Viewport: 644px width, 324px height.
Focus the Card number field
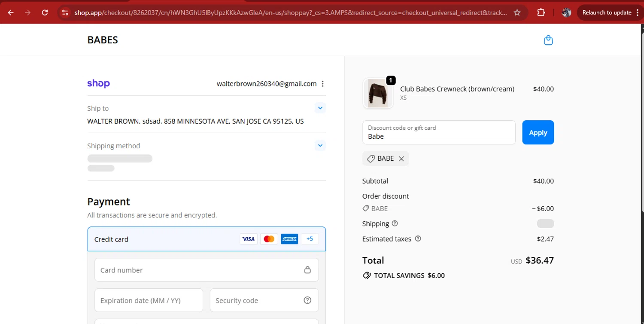(x=207, y=270)
